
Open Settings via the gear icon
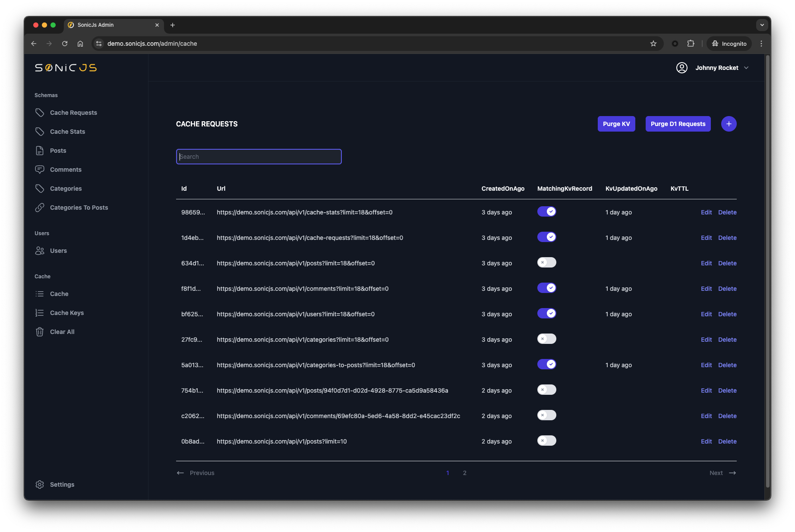point(40,484)
